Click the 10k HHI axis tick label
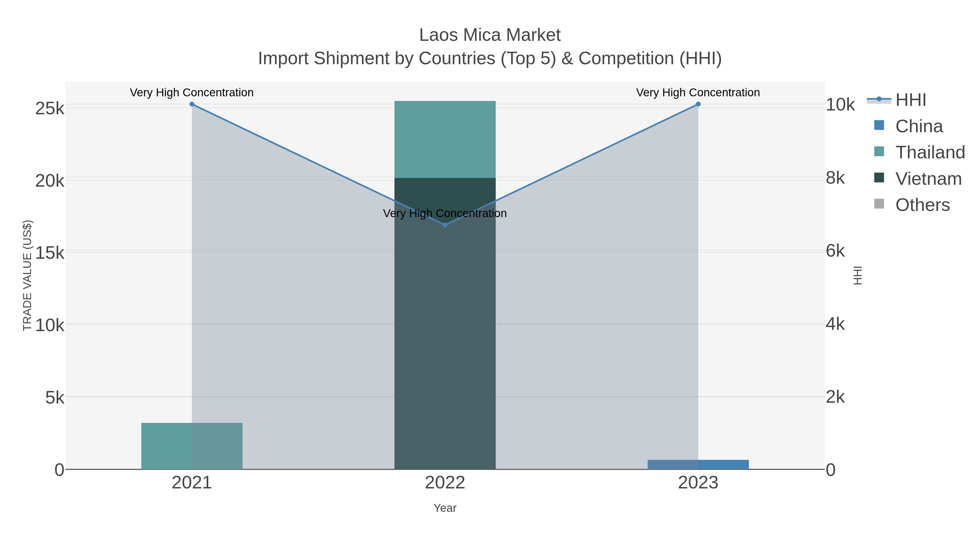This screenshot has height=551, width=980. 840,105
